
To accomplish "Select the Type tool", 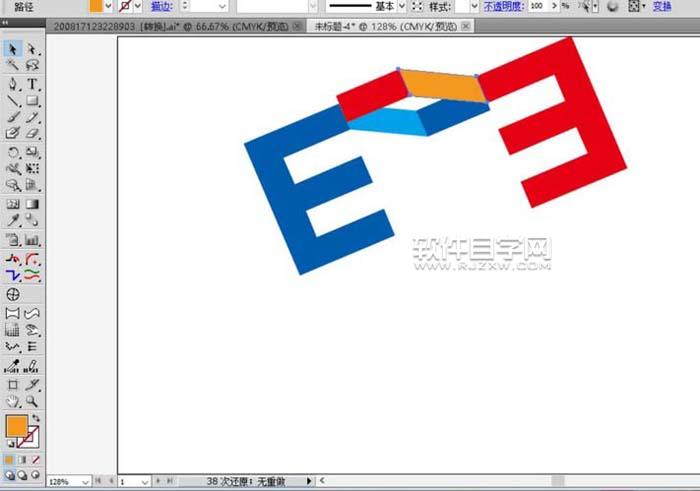I will point(33,83).
